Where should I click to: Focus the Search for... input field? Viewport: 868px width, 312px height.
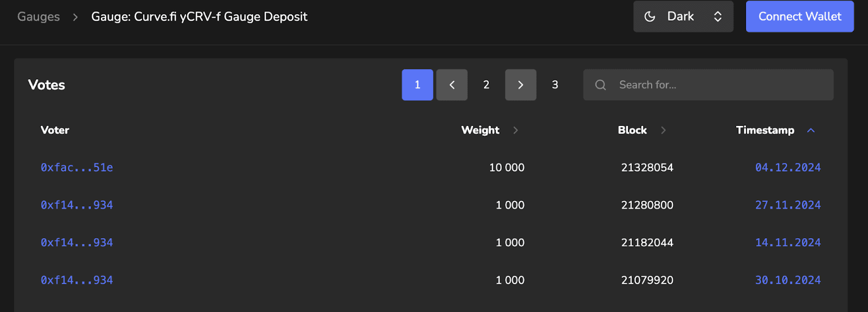(709, 85)
